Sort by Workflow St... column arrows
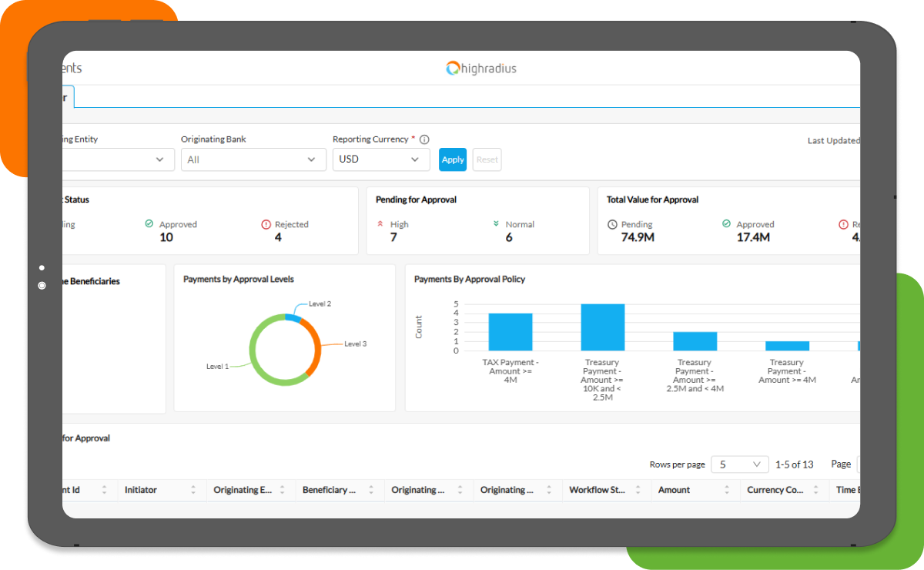924x570 pixels. pos(638,490)
